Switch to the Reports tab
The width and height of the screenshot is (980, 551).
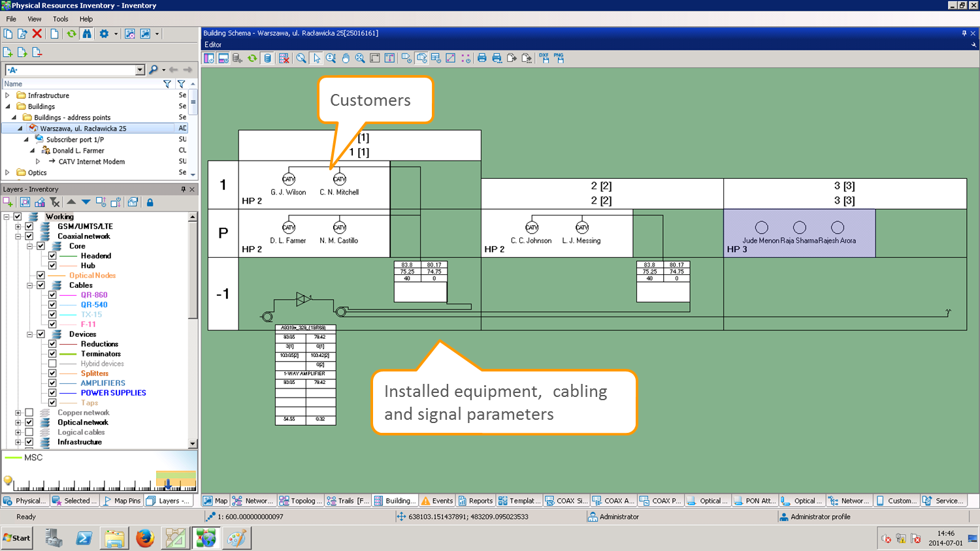coord(476,501)
